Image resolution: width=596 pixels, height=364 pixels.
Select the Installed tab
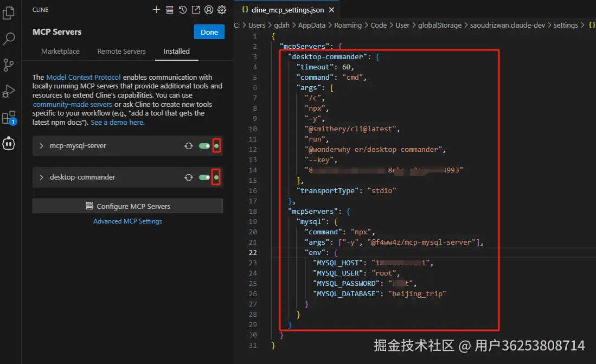point(177,52)
